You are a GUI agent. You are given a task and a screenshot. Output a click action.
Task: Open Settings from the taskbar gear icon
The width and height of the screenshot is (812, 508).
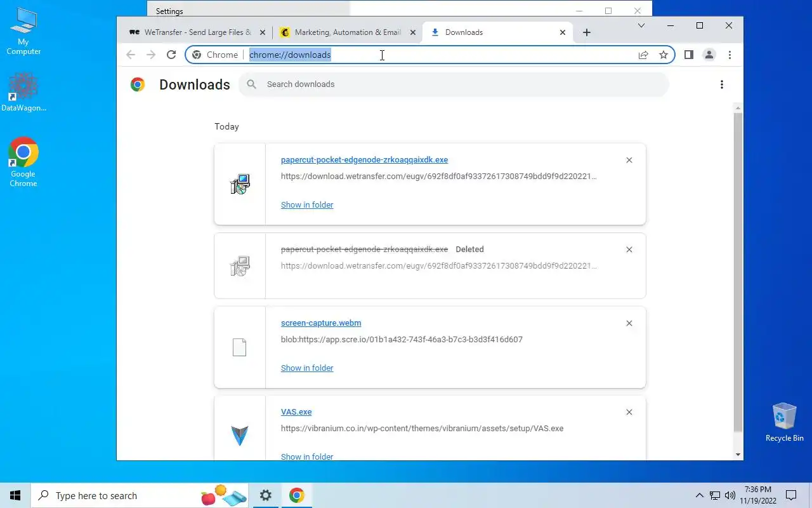tap(266, 496)
